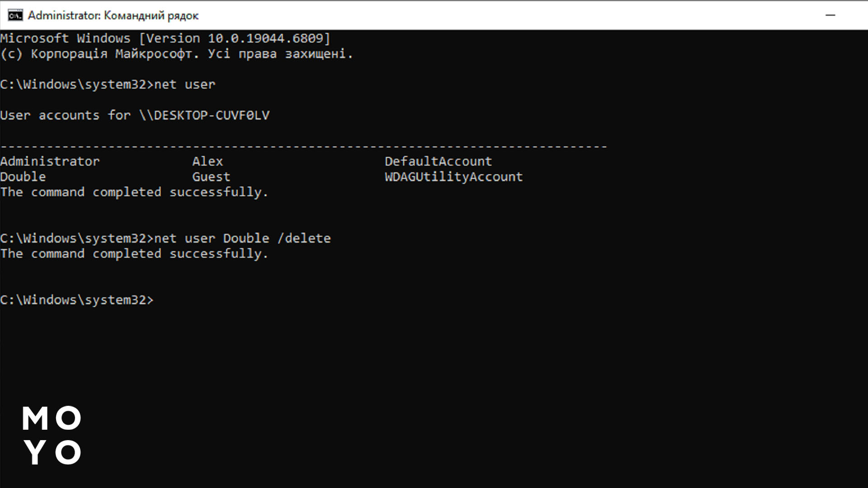The height and width of the screenshot is (488, 868).
Task: Click the empty prompt at the bottom
Action: [x=77, y=300]
